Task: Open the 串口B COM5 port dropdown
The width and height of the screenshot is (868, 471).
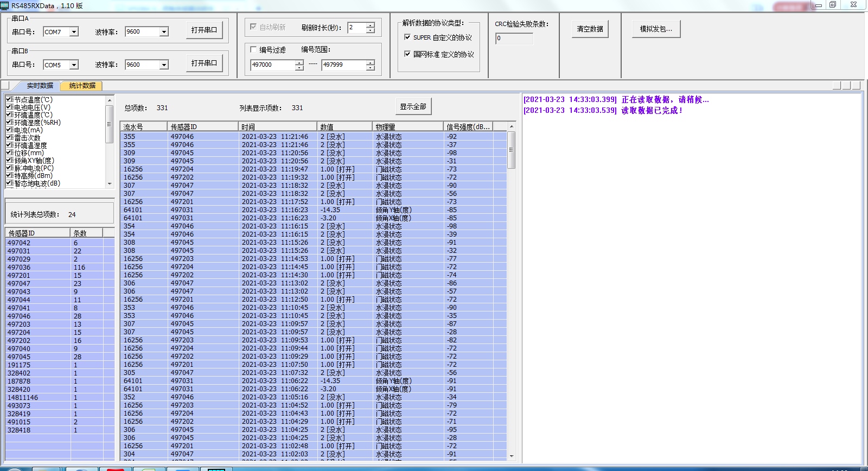Action: [x=74, y=65]
